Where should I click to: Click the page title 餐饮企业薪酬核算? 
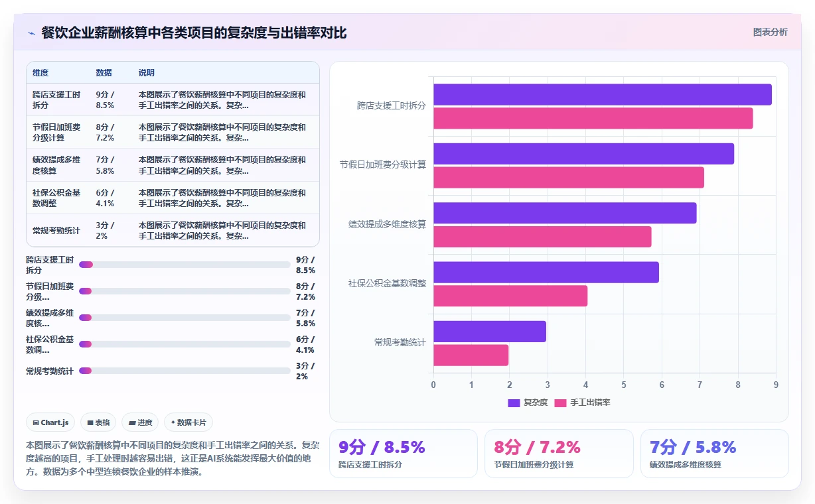tap(194, 33)
